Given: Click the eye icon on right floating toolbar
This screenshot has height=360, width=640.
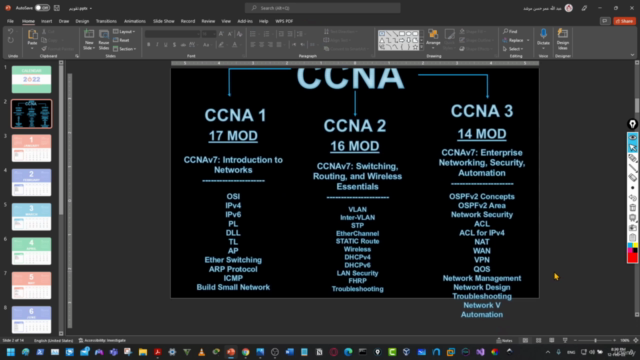Looking at the screenshot, I should [632, 138].
